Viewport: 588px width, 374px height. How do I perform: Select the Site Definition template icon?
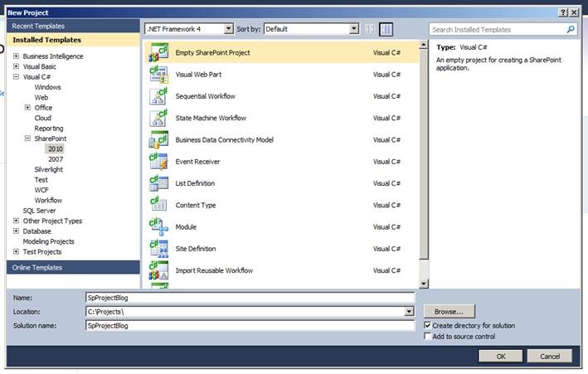pyautogui.click(x=158, y=248)
